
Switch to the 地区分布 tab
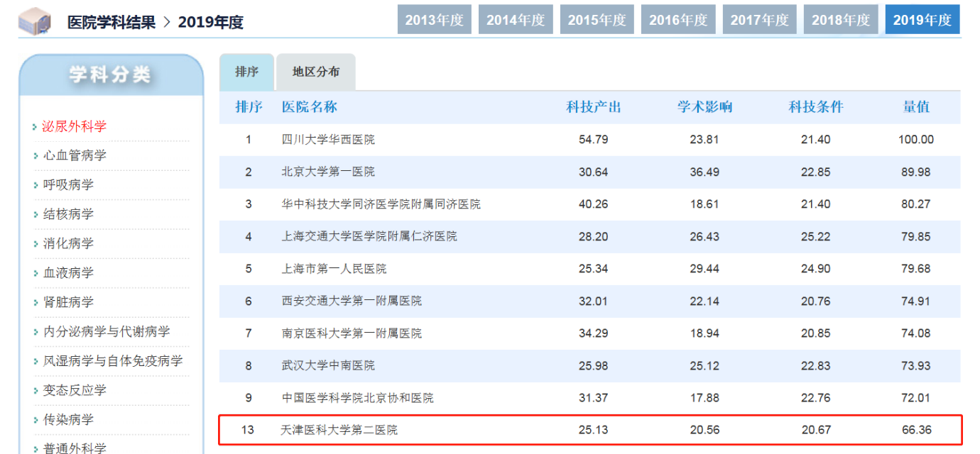pyautogui.click(x=316, y=72)
